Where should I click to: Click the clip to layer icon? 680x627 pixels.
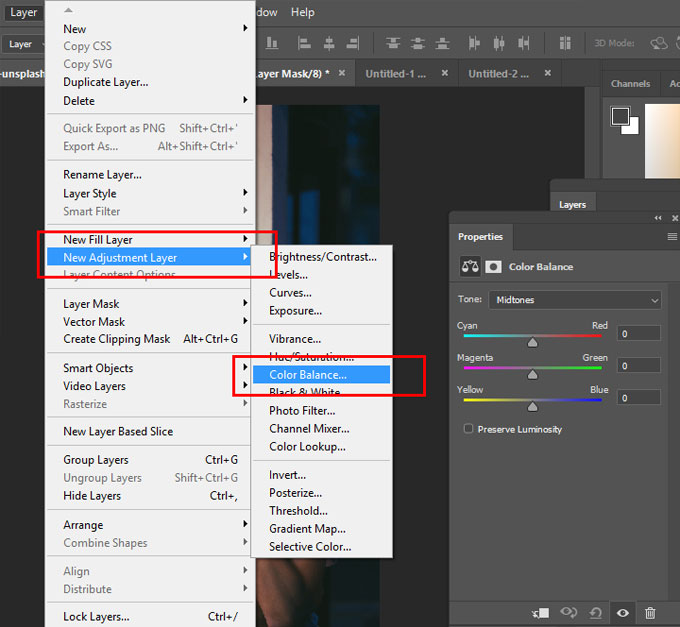click(x=541, y=612)
